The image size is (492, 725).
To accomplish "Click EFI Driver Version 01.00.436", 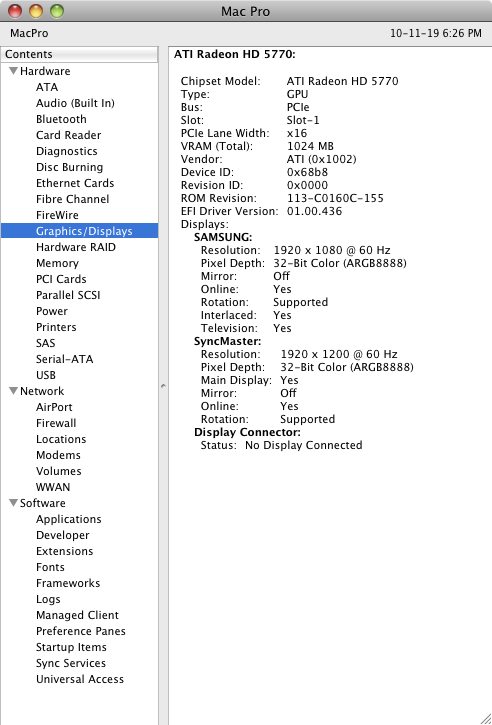I will (314, 211).
